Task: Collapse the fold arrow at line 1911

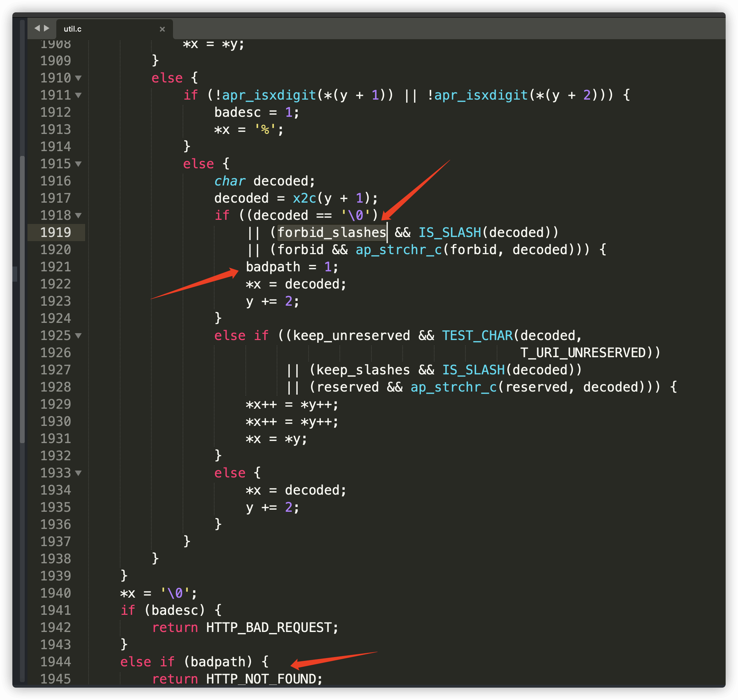Action: pyautogui.click(x=78, y=95)
